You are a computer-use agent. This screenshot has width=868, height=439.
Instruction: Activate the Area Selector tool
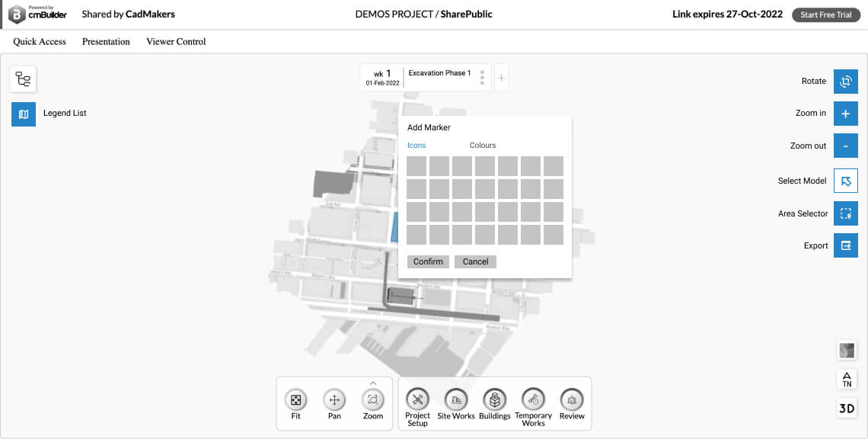click(x=845, y=213)
